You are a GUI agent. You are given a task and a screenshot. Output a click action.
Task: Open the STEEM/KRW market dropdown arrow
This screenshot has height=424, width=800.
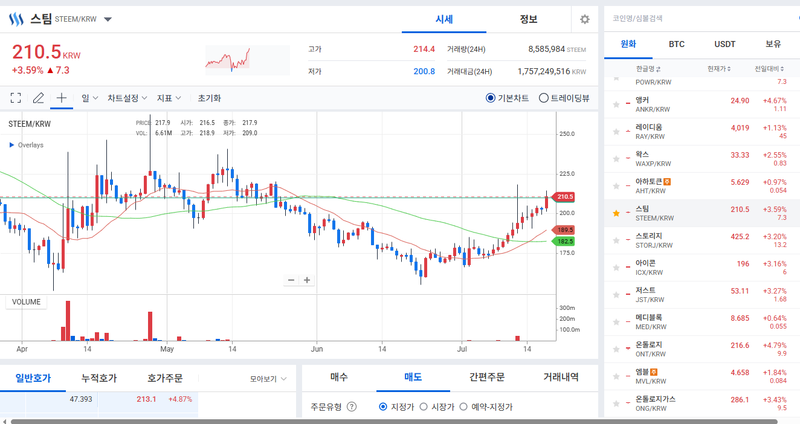pos(108,19)
